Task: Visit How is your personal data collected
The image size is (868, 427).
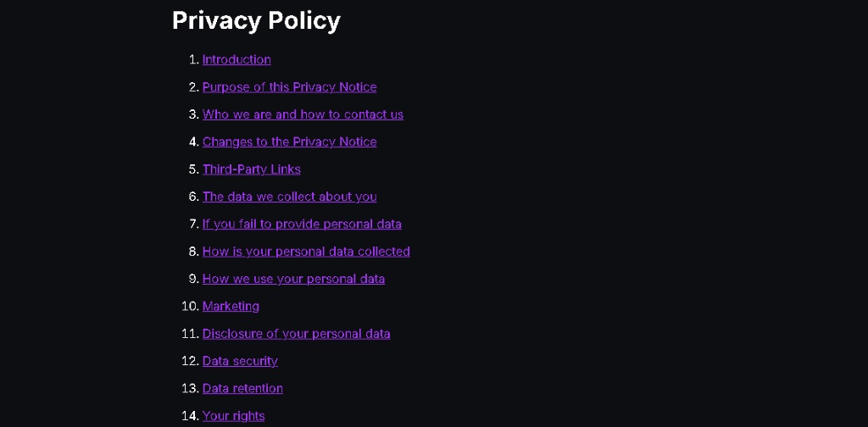Action: pos(306,251)
